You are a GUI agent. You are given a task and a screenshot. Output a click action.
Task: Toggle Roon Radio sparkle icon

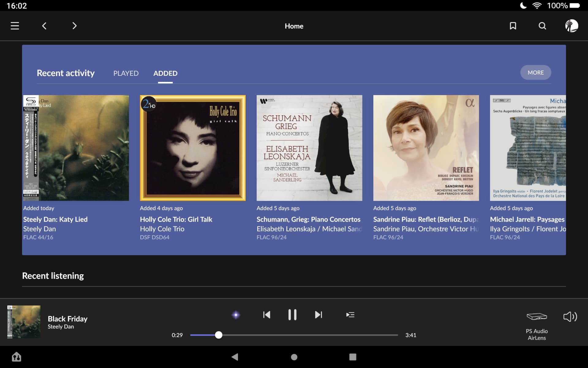236,315
